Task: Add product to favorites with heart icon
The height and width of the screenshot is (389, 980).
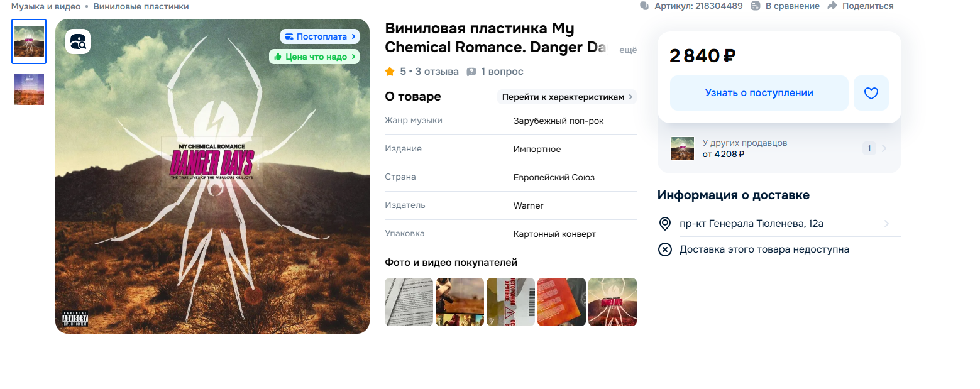Action: (871, 93)
